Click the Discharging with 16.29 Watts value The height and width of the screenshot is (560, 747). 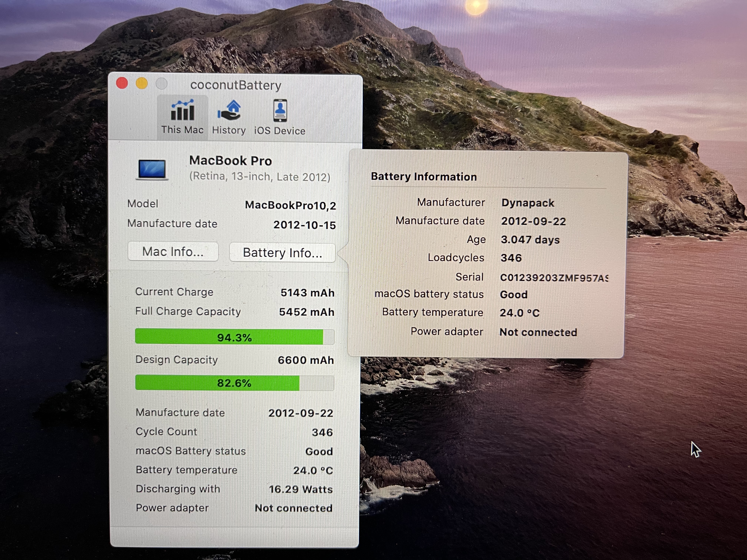[301, 489]
